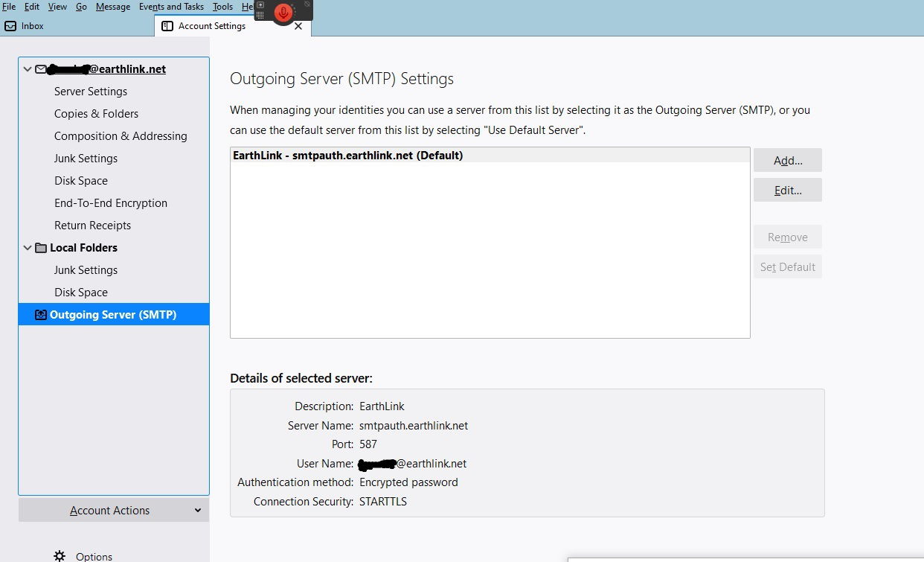924x562 pixels.
Task: Select Outgoing Server (SMTP) in sidebar
Action: 114,315
